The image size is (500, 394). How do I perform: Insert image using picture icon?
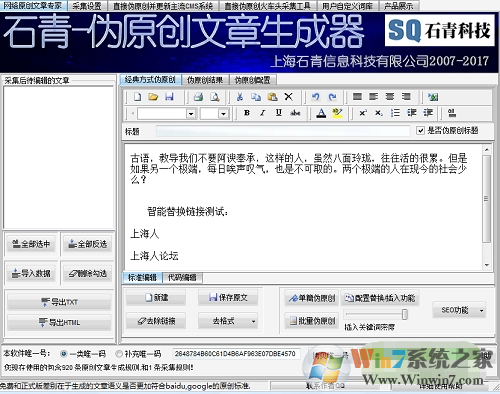pos(433,97)
